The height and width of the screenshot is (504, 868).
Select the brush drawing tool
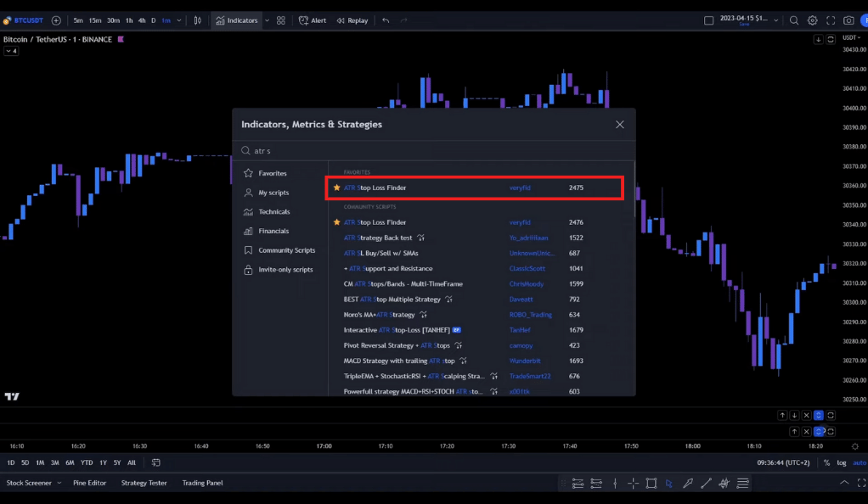click(688, 483)
